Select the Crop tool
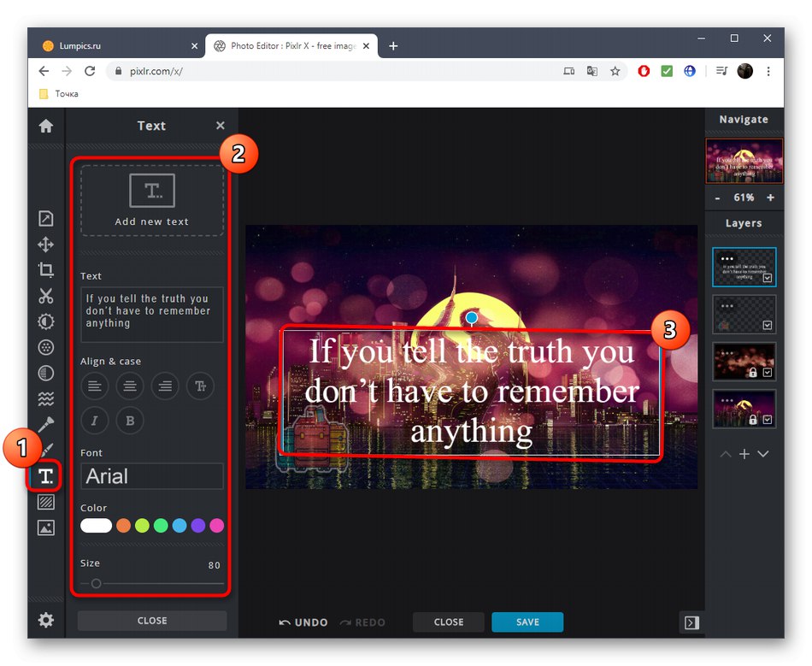This screenshot has height=666, width=812. (x=45, y=270)
